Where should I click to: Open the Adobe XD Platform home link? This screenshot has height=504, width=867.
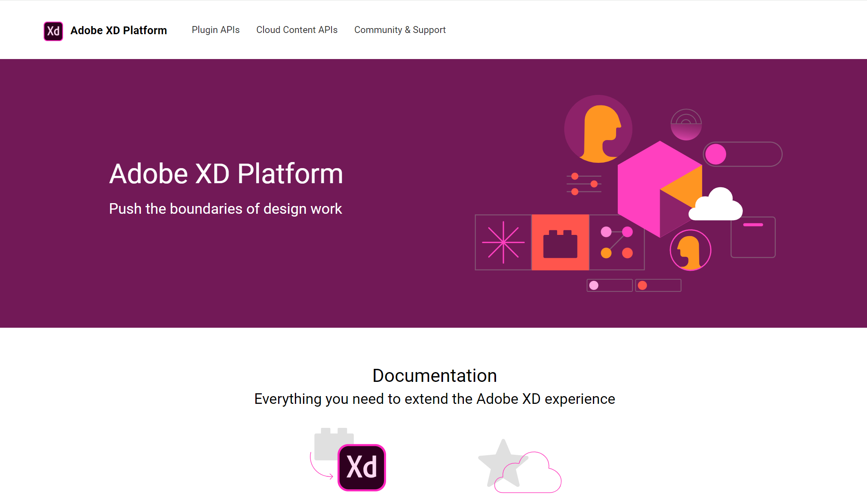(119, 31)
